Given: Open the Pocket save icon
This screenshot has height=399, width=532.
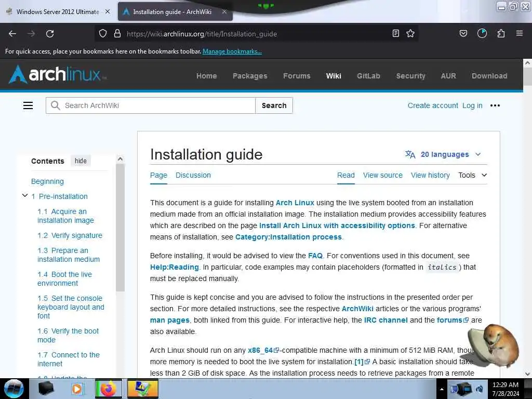Looking at the screenshot, I should [x=463, y=33].
